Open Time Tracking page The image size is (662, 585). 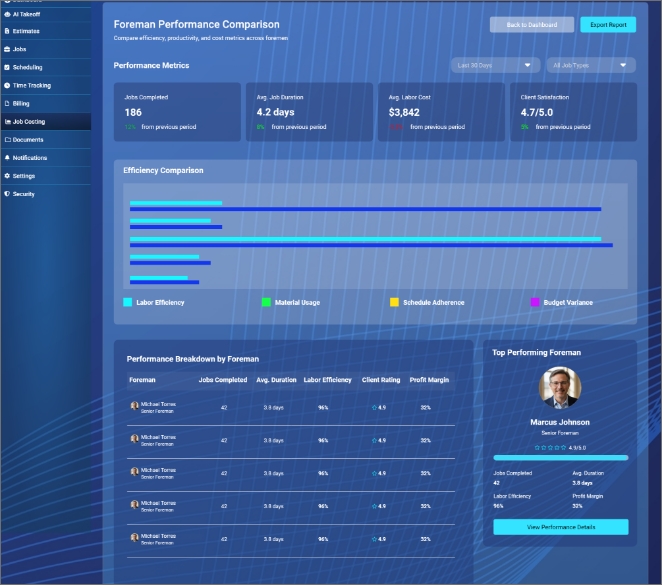[x=46, y=86]
